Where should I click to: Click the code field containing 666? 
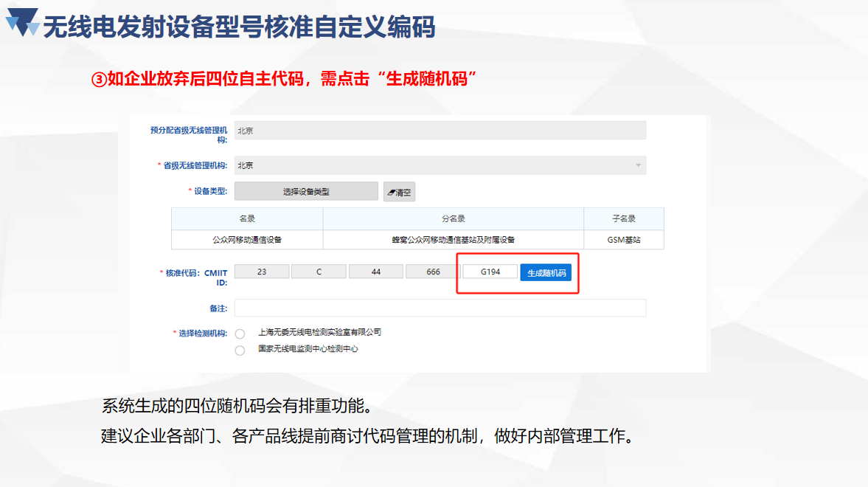[x=433, y=272]
